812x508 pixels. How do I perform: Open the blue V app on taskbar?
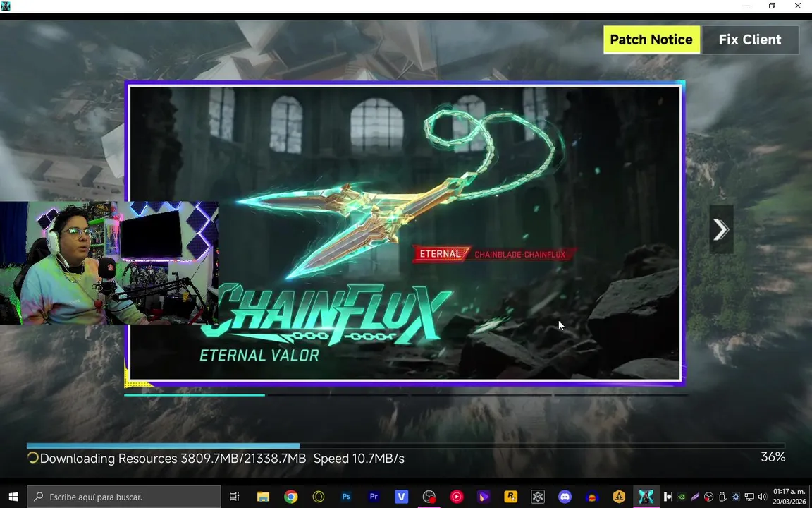(401, 497)
